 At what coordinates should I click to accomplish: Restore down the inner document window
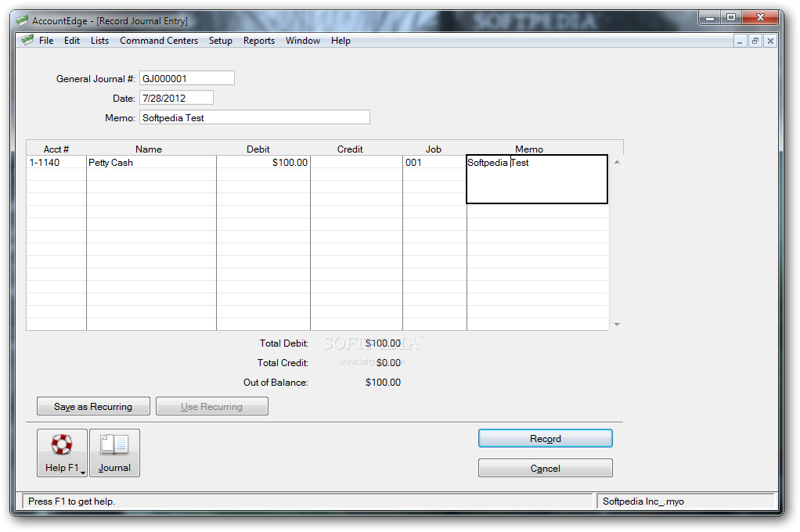[755, 41]
